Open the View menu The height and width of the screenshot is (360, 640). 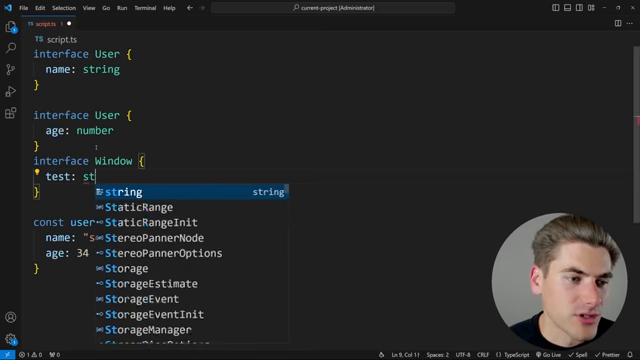(89, 8)
